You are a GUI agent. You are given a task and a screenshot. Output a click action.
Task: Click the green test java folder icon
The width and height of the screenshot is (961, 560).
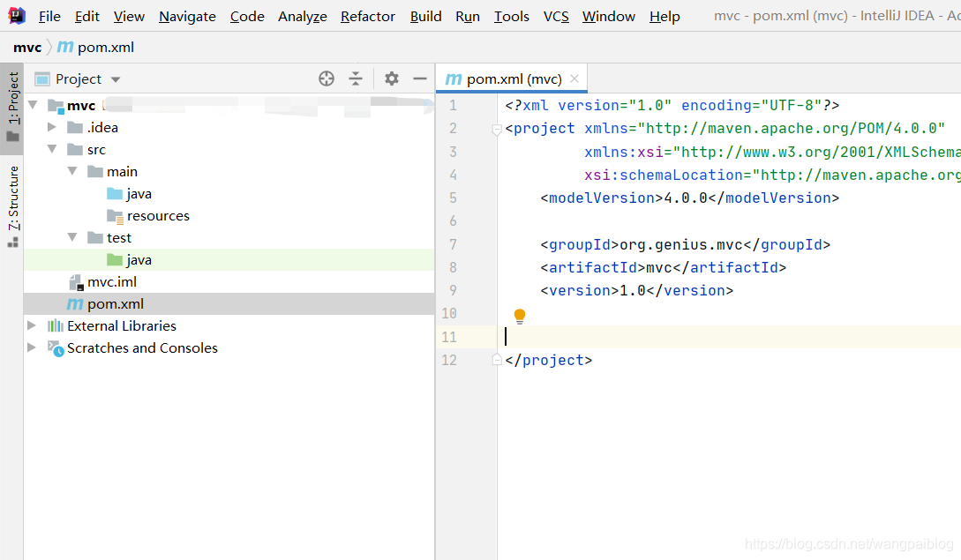coord(115,260)
